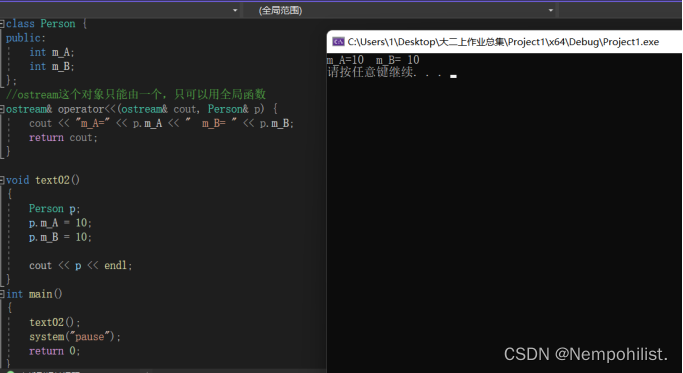The width and height of the screenshot is (683, 373).
Task: Click the 'p.m_A = 10;' line
Action: pyautogui.click(x=61, y=223)
